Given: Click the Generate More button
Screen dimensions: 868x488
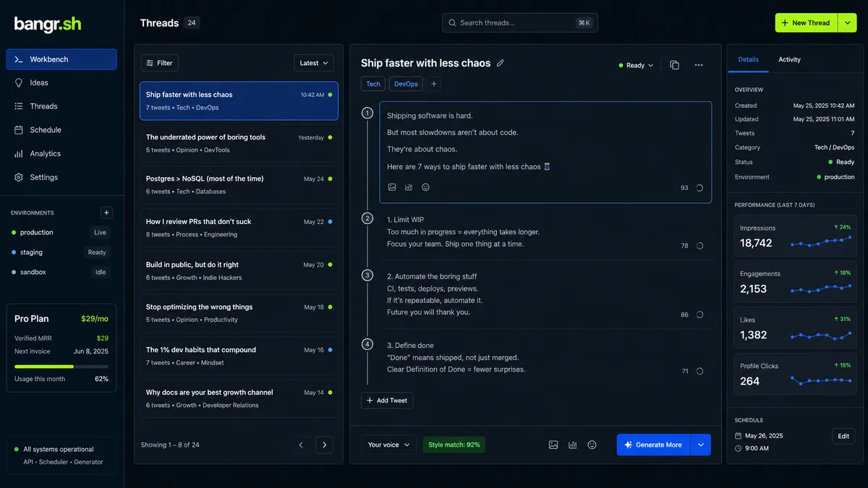Looking at the screenshot, I should (654, 445).
